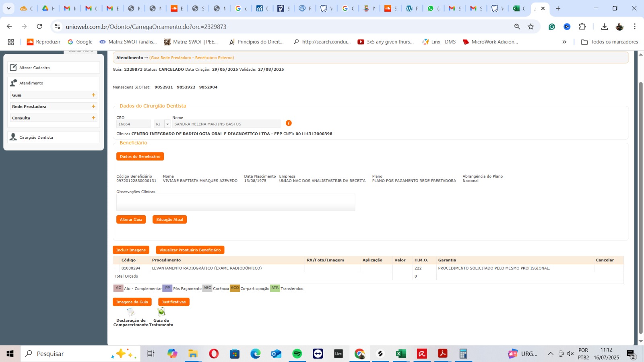Click inside the Observações Clínicas text area
This screenshot has width=644, height=362.
[x=235, y=203]
